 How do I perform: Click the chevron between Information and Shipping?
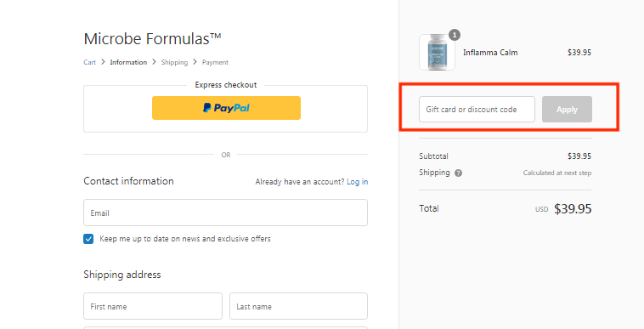(x=154, y=62)
